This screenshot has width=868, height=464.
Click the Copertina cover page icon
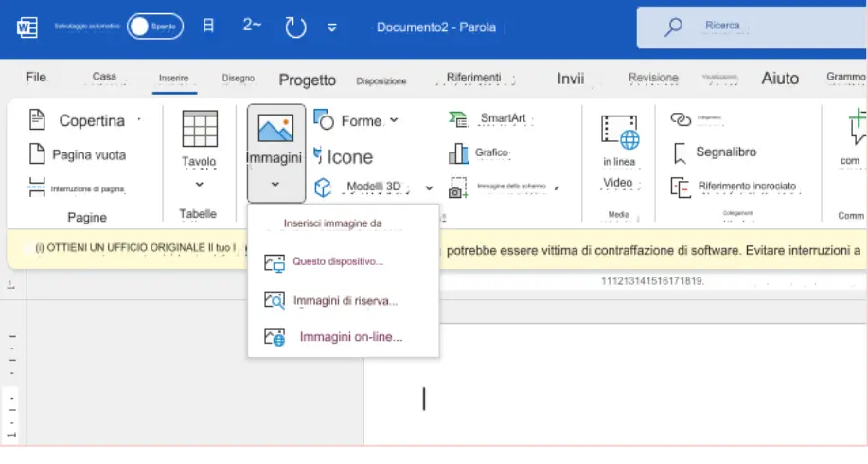[37, 119]
